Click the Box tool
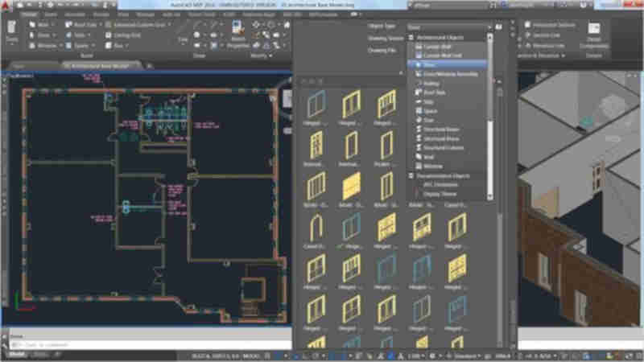 [114, 46]
